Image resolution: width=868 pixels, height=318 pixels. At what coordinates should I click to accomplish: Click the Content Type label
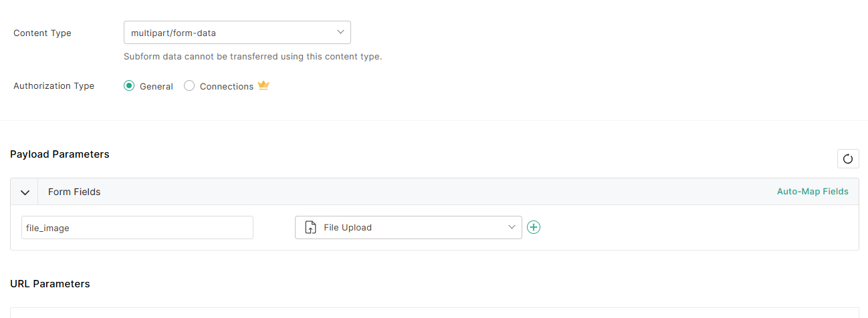42,33
